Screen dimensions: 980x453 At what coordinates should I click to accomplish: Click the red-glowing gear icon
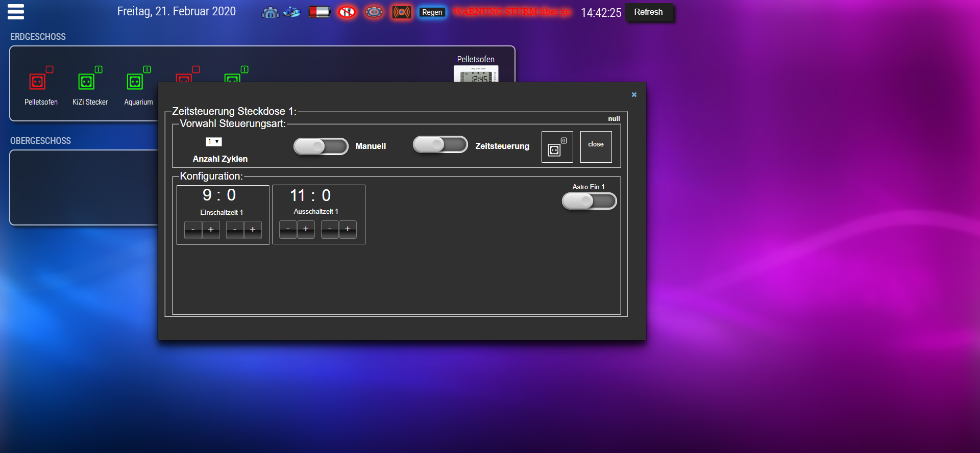[374, 12]
